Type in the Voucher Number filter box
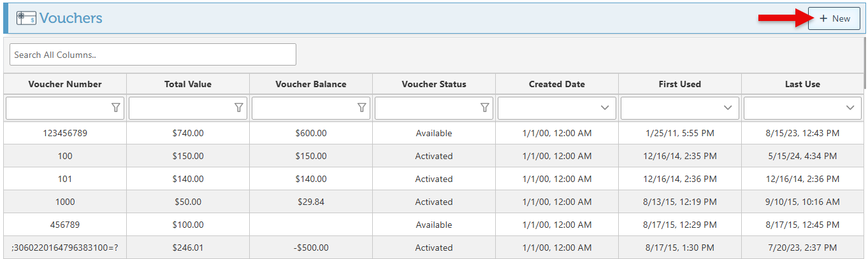The height and width of the screenshot is (259, 868). coord(57,108)
